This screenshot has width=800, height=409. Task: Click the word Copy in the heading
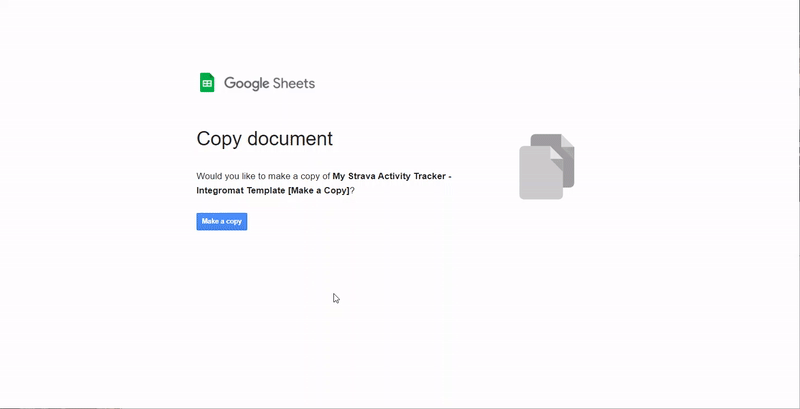(219, 139)
